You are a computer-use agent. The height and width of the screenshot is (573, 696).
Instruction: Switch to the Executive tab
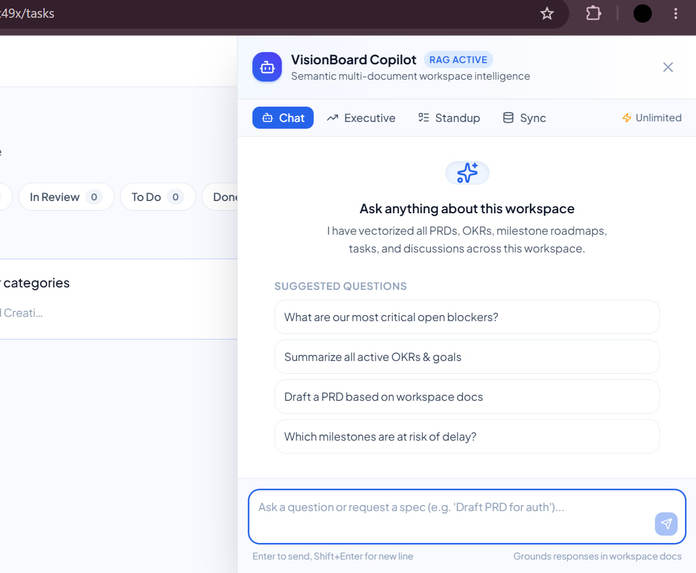pyautogui.click(x=361, y=118)
